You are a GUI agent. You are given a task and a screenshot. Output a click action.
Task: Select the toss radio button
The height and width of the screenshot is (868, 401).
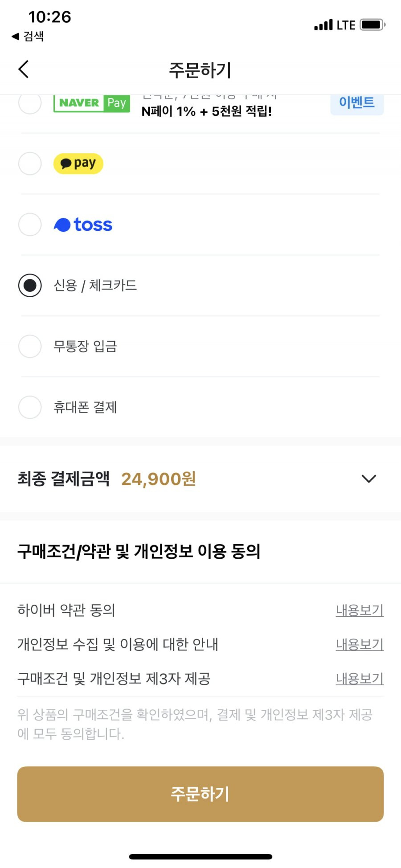[30, 224]
